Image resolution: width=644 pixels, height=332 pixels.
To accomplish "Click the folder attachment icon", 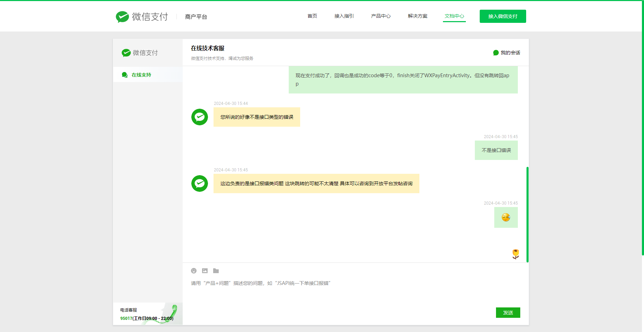I will click(216, 271).
